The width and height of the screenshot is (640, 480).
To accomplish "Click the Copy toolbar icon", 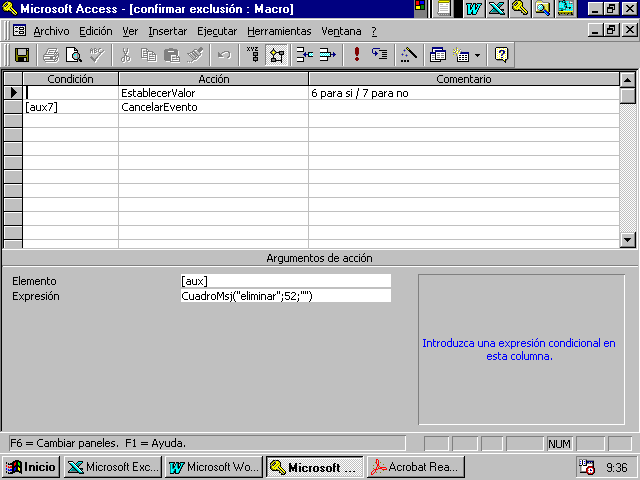I will pyautogui.click(x=149, y=55).
